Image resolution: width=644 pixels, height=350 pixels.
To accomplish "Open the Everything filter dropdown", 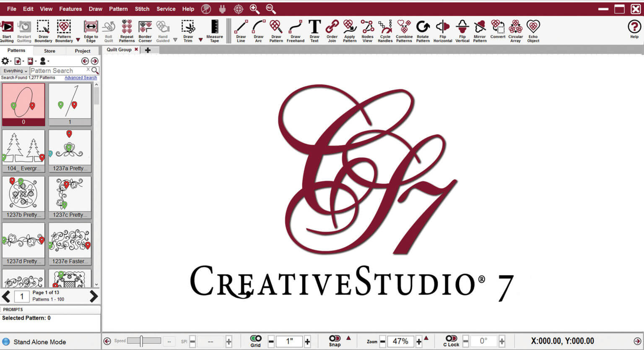I will pos(15,71).
